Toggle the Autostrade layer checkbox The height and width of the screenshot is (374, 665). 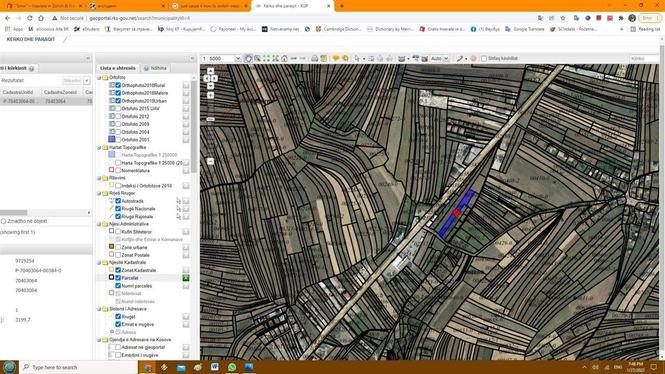point(118,201)
